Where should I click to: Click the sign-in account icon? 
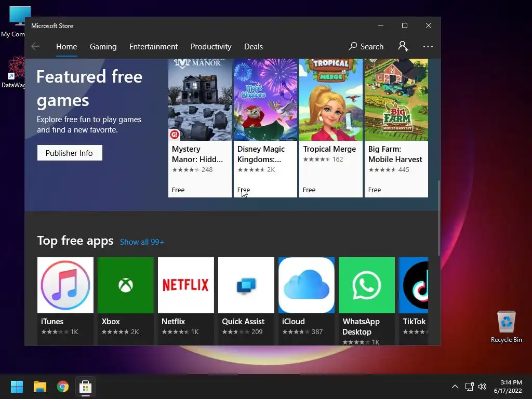[x=403, y=46]
